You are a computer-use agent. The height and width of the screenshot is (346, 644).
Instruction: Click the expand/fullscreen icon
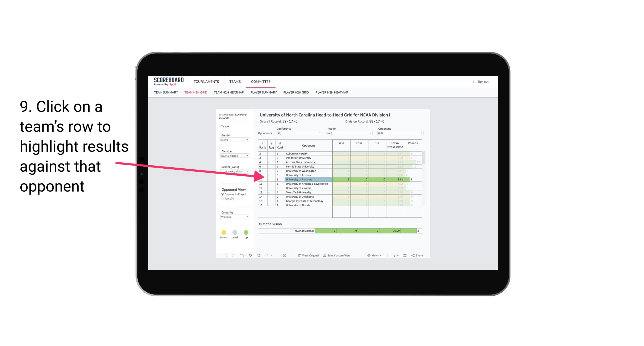coord(406,256)
